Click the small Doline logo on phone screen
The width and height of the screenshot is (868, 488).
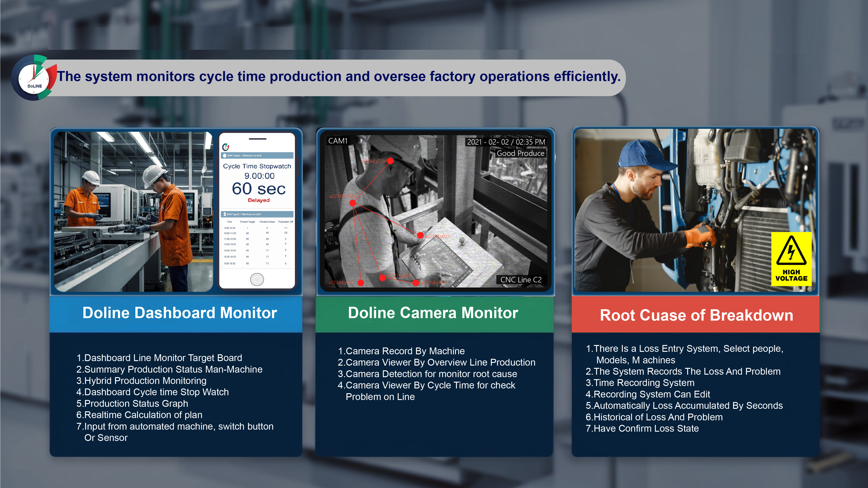[x=226, y=147]
